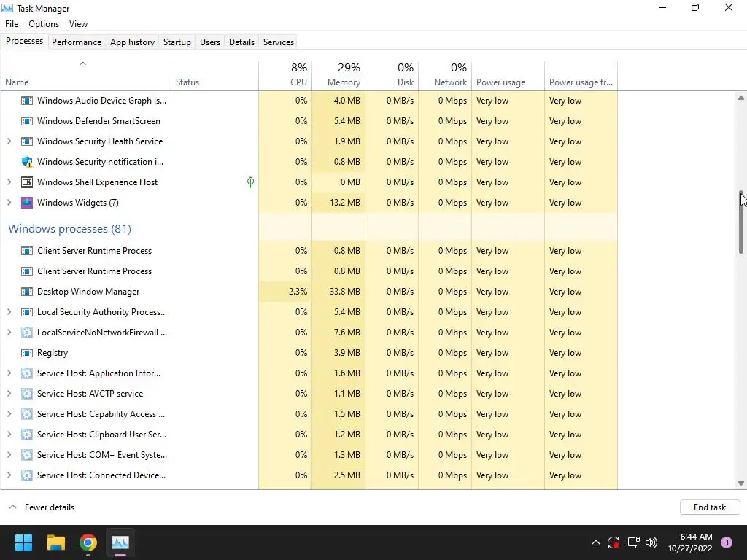
Task: Sort processes by Memory column
Action: [x=338, y=75]
